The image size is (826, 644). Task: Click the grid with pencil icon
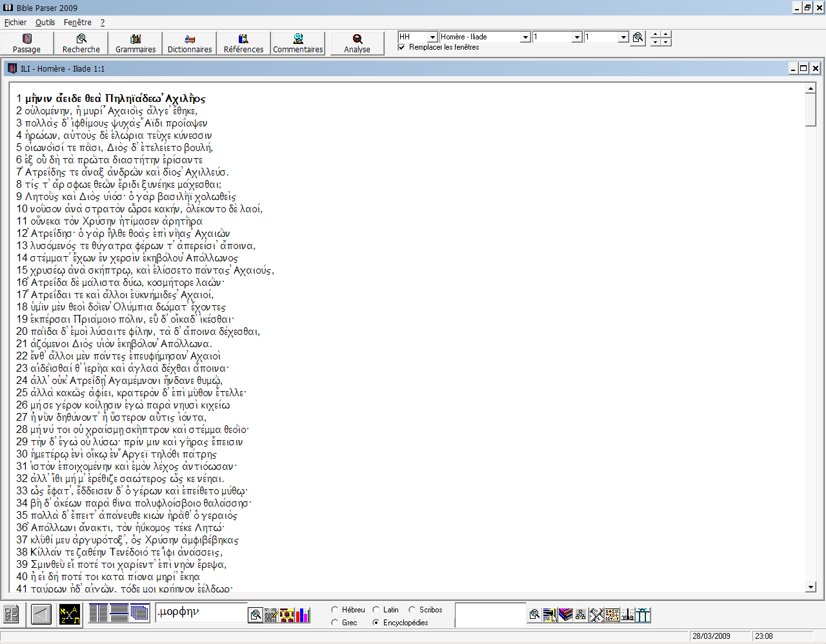tap(271, 615)
